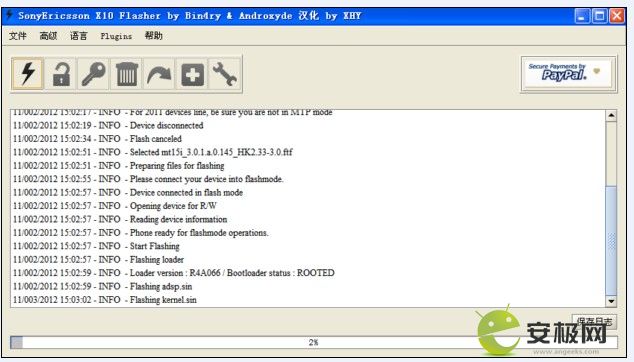This screenshot has height=362, width=634.
Task: Open the wrench tools icon
Action: [x=225, y=74]
